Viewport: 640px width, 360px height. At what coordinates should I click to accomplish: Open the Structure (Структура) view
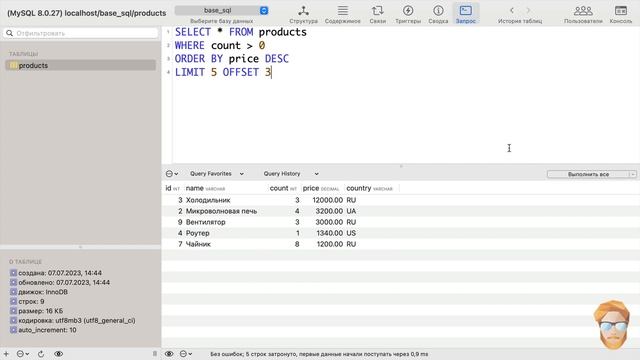pyautogui.click(x=303, y=14)
